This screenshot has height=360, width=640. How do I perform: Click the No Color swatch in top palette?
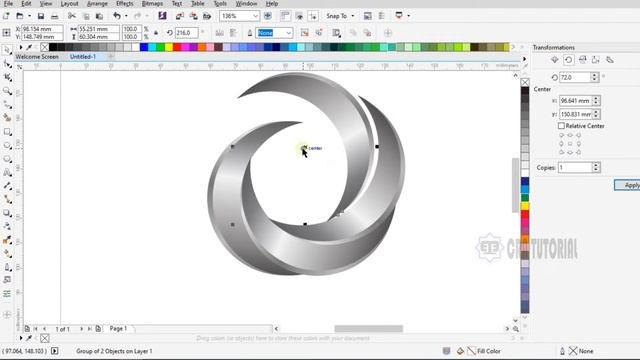coord(44,47)
